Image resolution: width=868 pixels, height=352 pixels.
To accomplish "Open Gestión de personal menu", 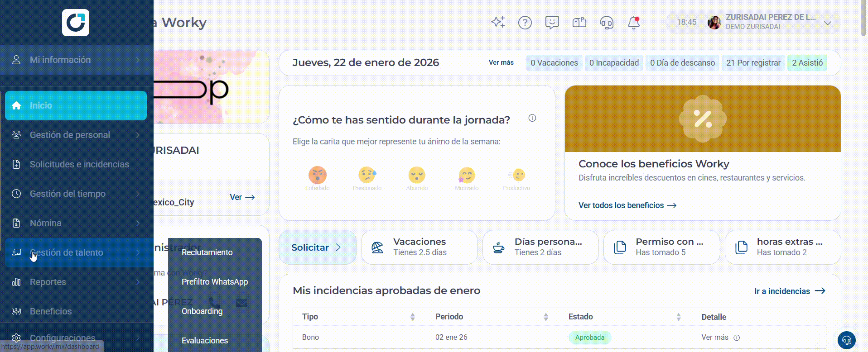I will click(x=76, y=135).
